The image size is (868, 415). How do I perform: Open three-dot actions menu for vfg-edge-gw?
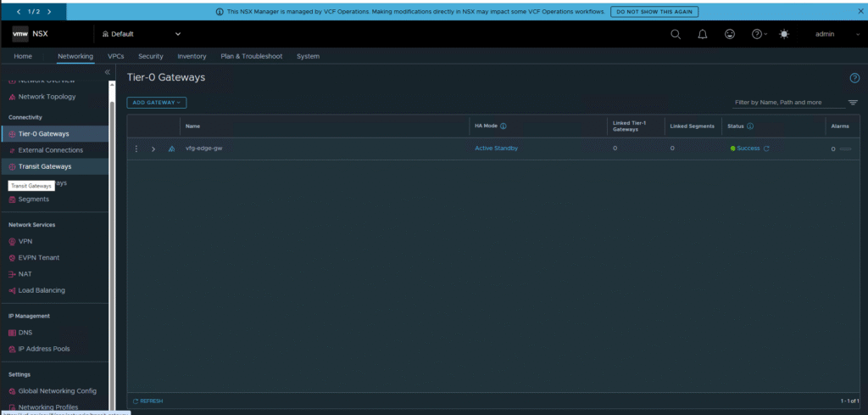pos(136,149)
